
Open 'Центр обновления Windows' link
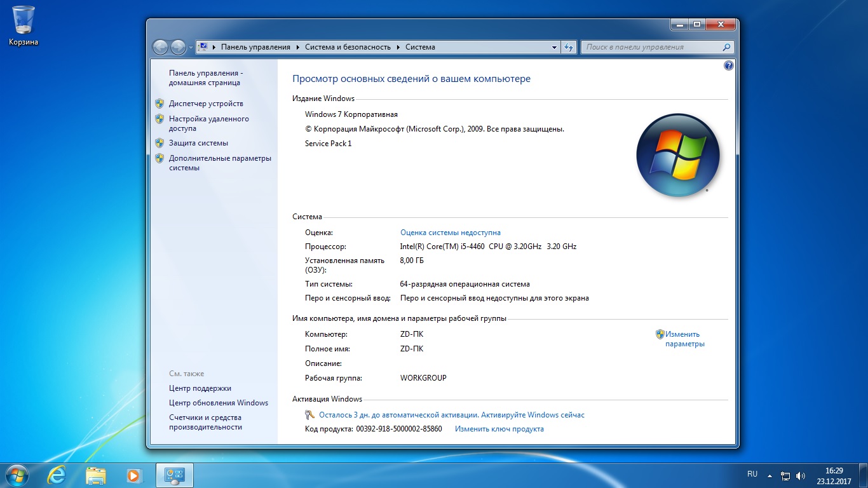(x=219, y=403)
